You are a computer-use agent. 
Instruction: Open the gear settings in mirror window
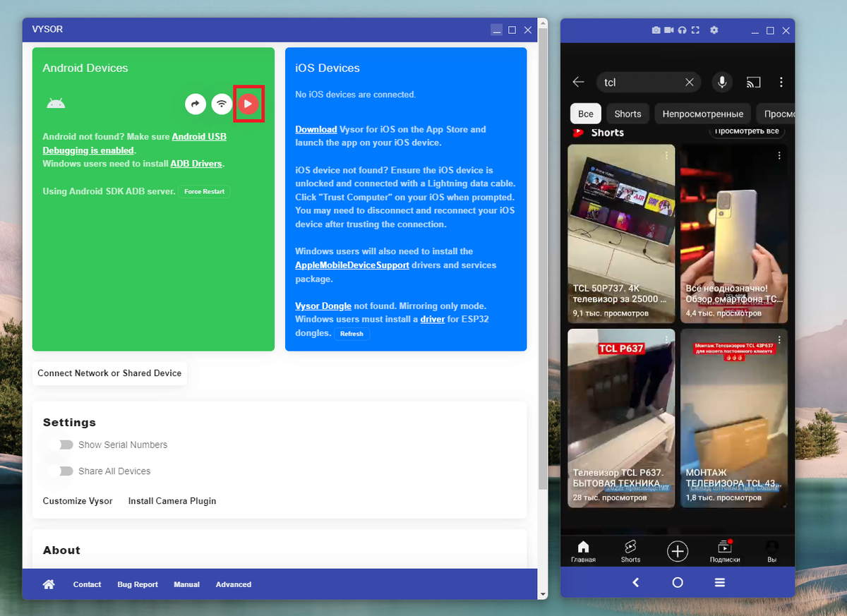(x=714, y=30)
